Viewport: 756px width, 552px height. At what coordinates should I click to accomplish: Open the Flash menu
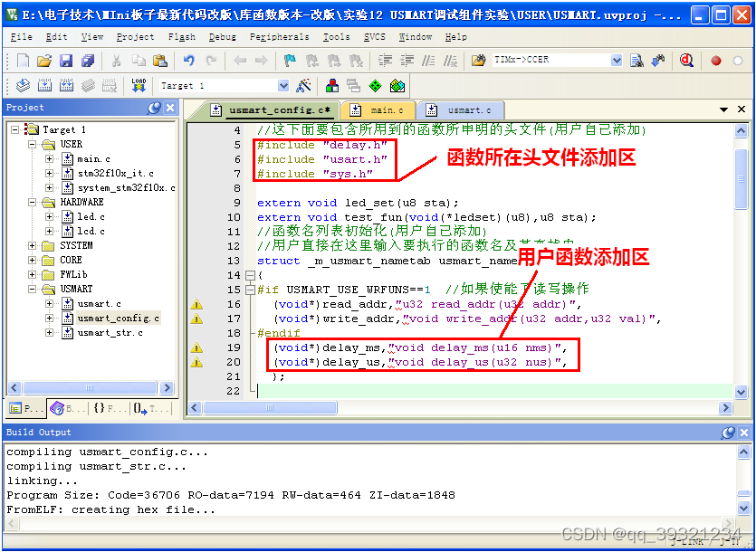(182, 37)
